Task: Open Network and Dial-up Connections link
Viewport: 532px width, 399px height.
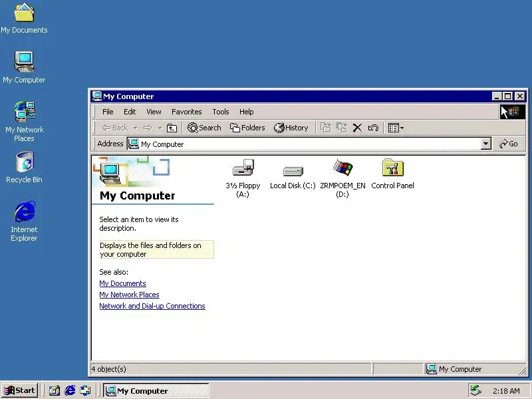Action: [152, 306]
